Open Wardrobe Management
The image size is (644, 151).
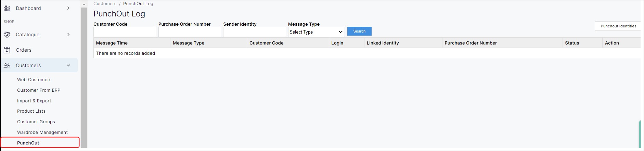tap(42, 133)
